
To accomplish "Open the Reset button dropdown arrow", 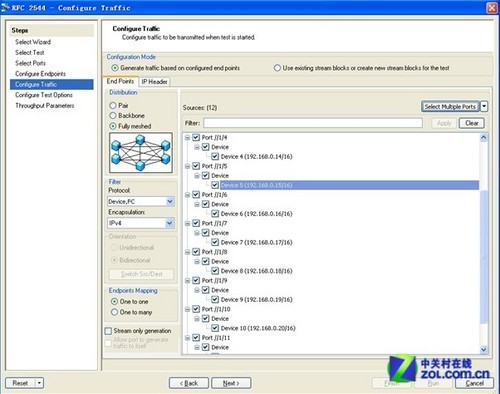I will point(39,383).
